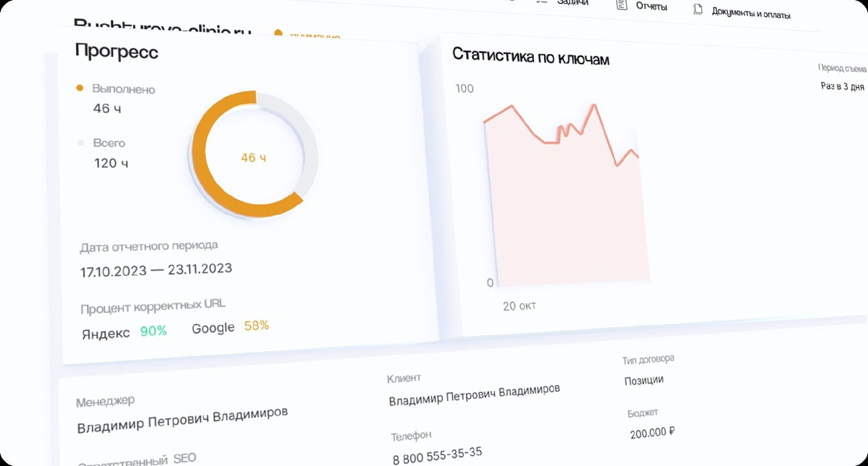The image size is (868, 466).
Task: Click the Позиции contract type value
Action: tap(644, 380)
